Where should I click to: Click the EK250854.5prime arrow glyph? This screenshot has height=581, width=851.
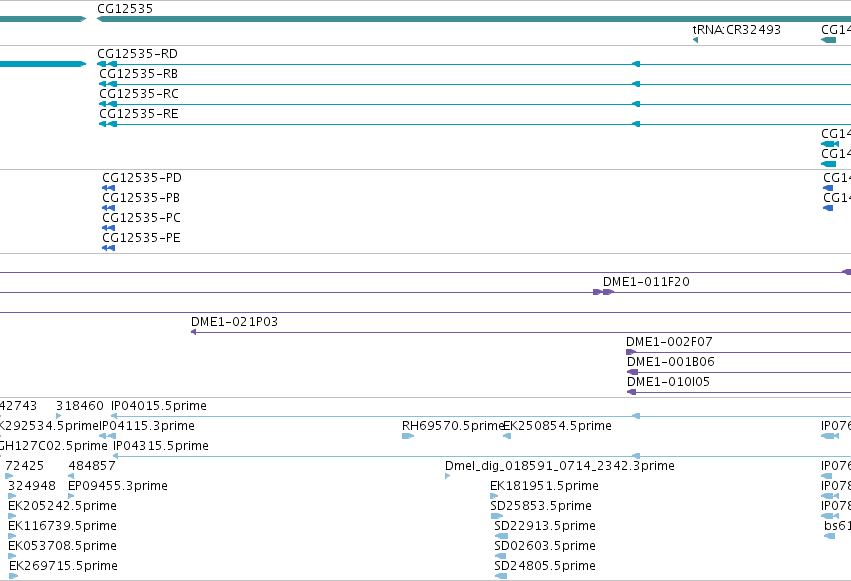tap(507, 437)
